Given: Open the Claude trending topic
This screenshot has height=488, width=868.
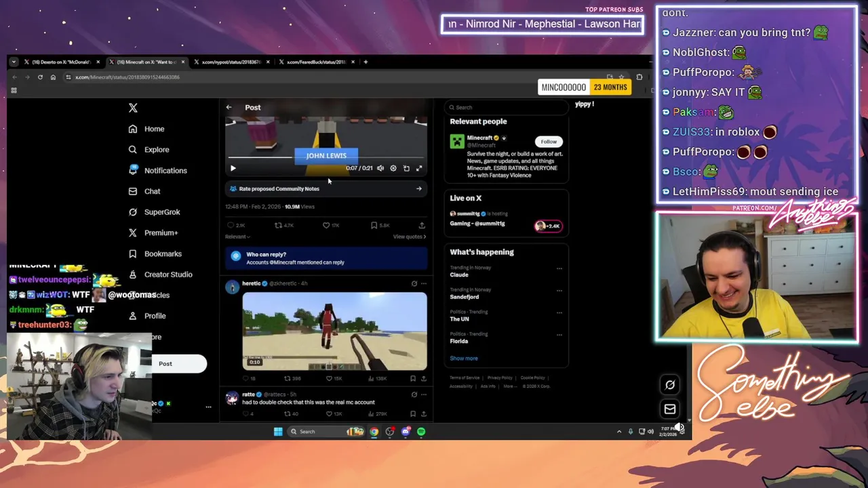Looking at the screenshot, I should click(x=459, y=274).
